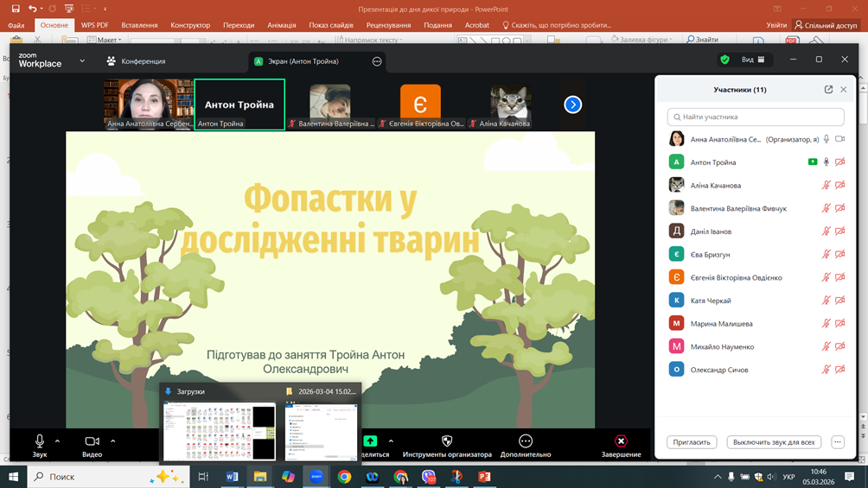
Task: Click the Звук microphone icon
Action: [x=40, y=441]
